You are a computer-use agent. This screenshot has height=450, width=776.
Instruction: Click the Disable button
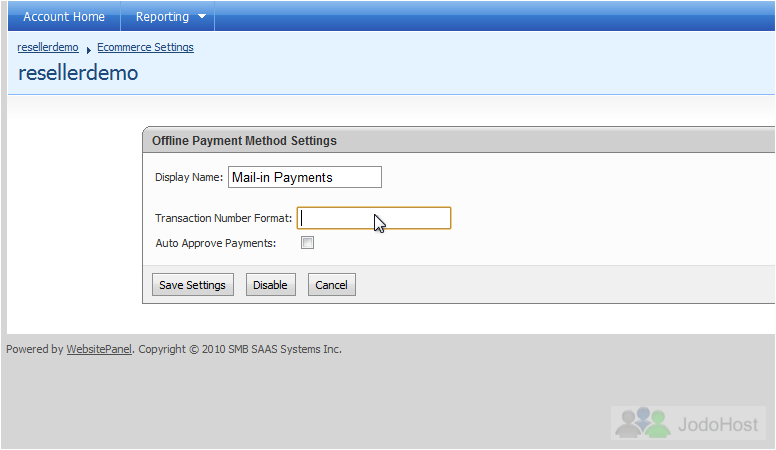tap(271, 285)
